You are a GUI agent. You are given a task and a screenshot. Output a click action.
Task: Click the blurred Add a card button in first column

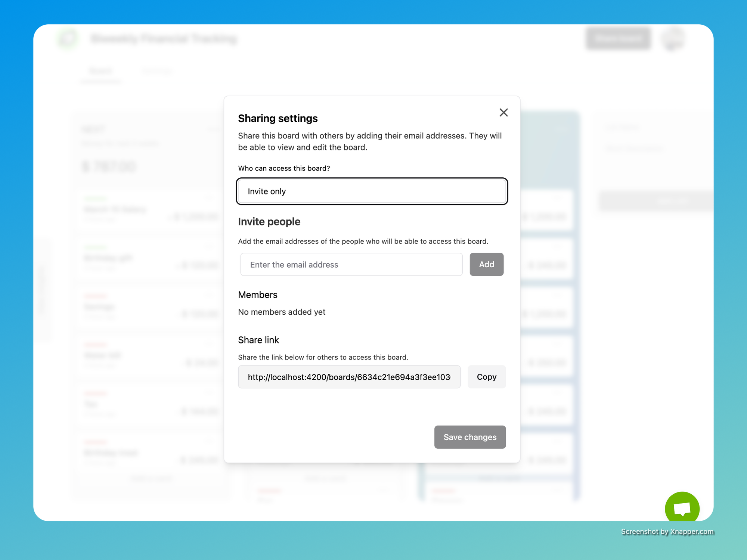[x=151, y=478]
